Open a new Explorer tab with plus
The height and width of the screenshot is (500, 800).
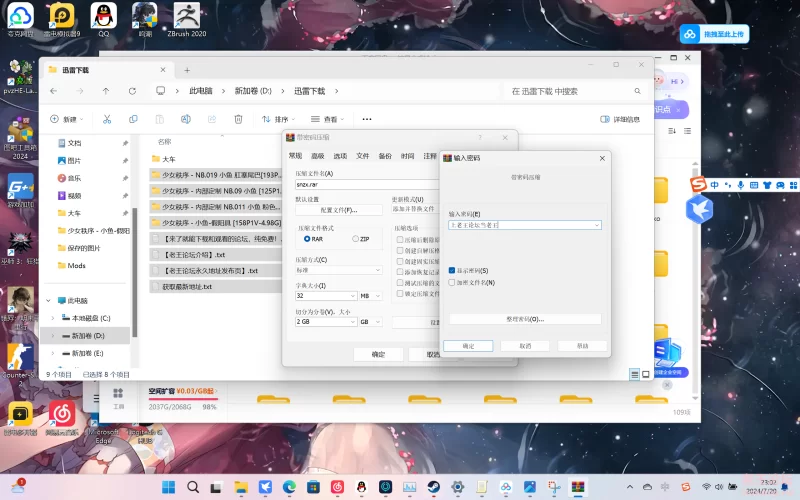(187, 70)
